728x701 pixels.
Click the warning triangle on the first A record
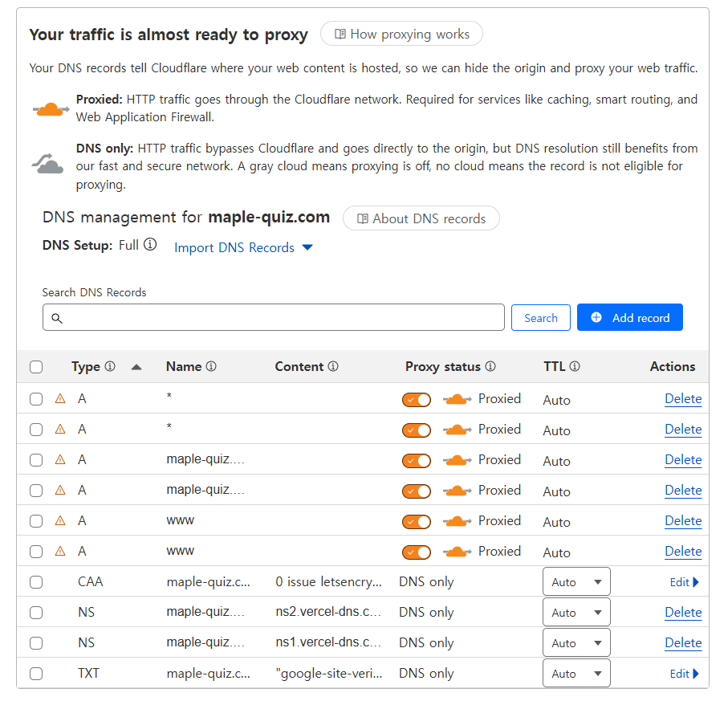point(60,398)
